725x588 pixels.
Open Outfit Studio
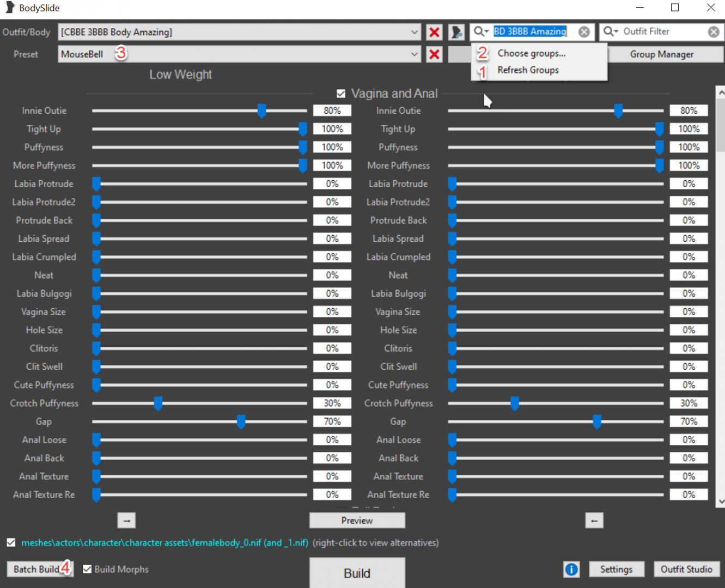click(686, 569)
